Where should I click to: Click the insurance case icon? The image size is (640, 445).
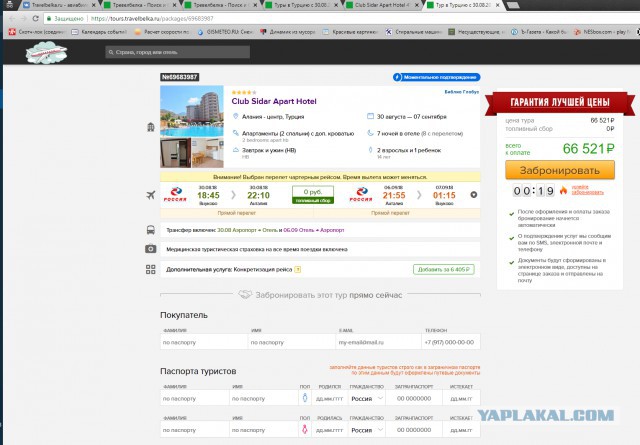pos(151,249)
